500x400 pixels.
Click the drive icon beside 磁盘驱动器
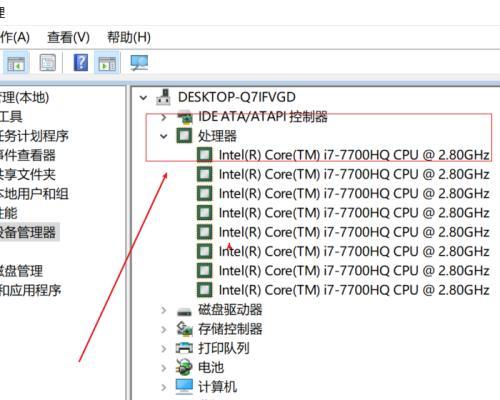[x=184, y=312]
